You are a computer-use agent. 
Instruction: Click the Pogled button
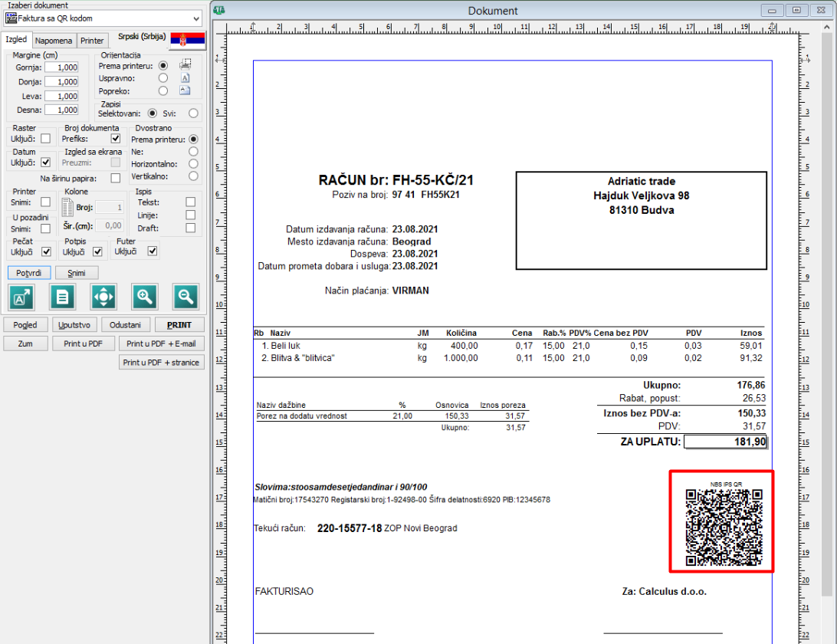coord(25,324)
